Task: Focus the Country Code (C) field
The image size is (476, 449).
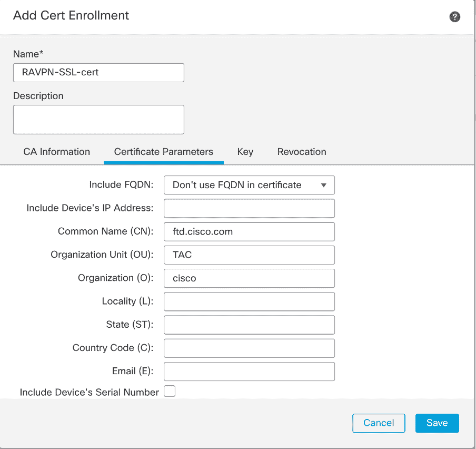Action: click(249, 348)
